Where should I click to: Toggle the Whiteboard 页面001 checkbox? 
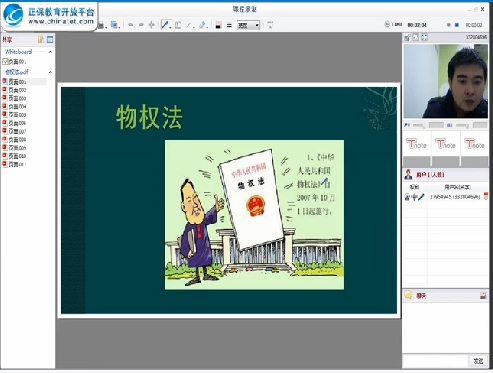5,61
